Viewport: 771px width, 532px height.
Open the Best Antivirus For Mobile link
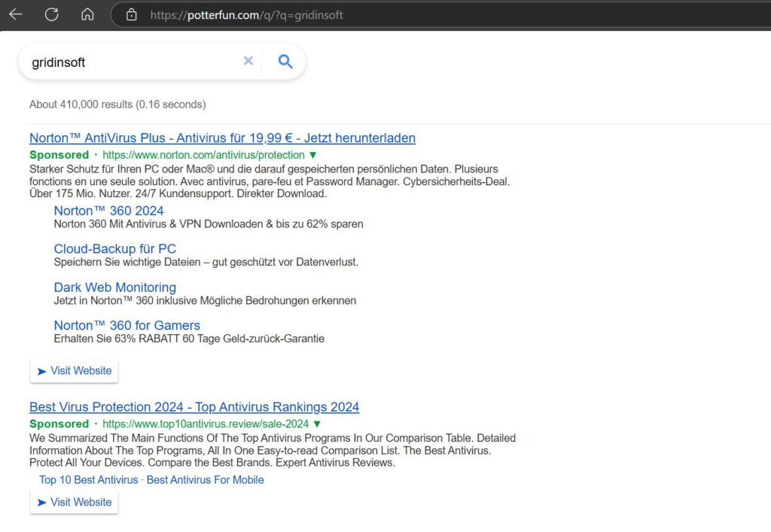205,479
